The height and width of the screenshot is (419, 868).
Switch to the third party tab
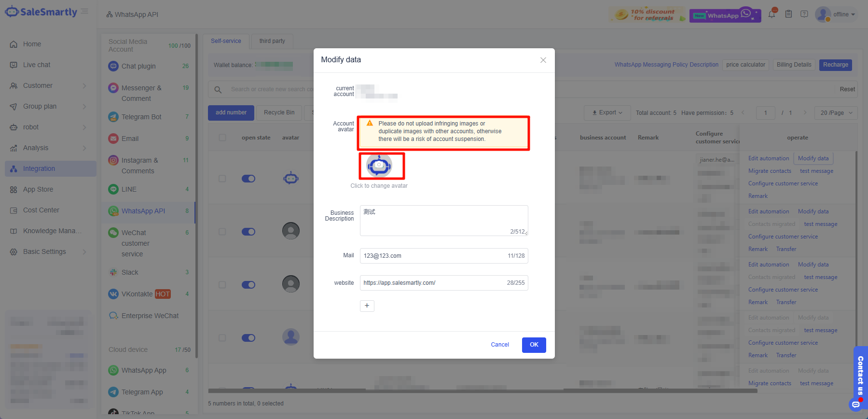pyautogui.click(x=272, y=41)
